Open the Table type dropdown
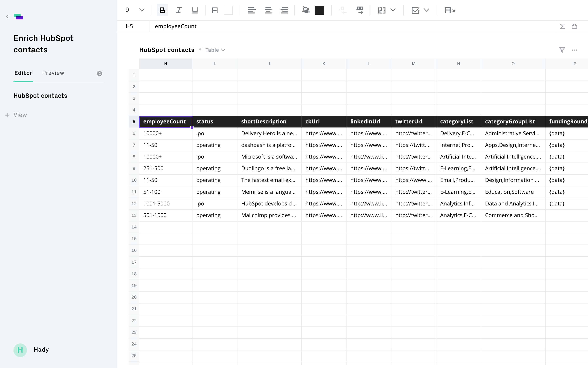The width and height of the screenshot is (588, 368). [x=215, y=50]
